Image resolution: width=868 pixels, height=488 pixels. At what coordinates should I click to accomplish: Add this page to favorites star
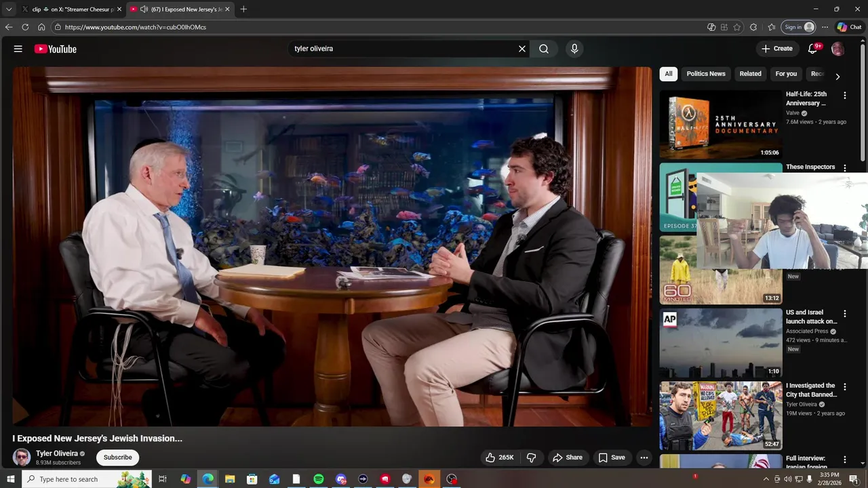point(737,27)
